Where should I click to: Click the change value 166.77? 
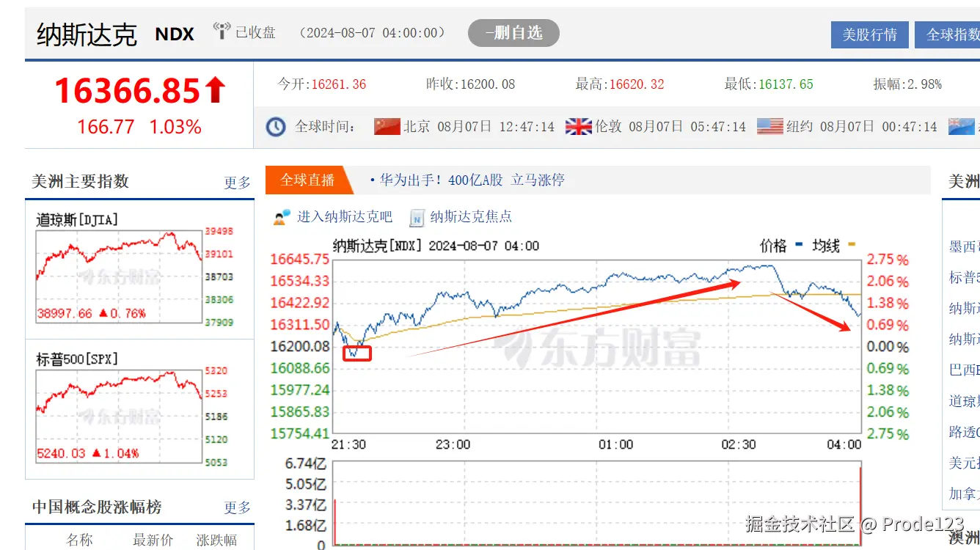coord(106,127)
